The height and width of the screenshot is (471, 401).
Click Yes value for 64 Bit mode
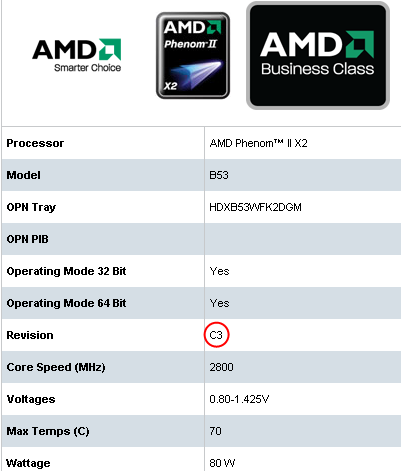219,303
